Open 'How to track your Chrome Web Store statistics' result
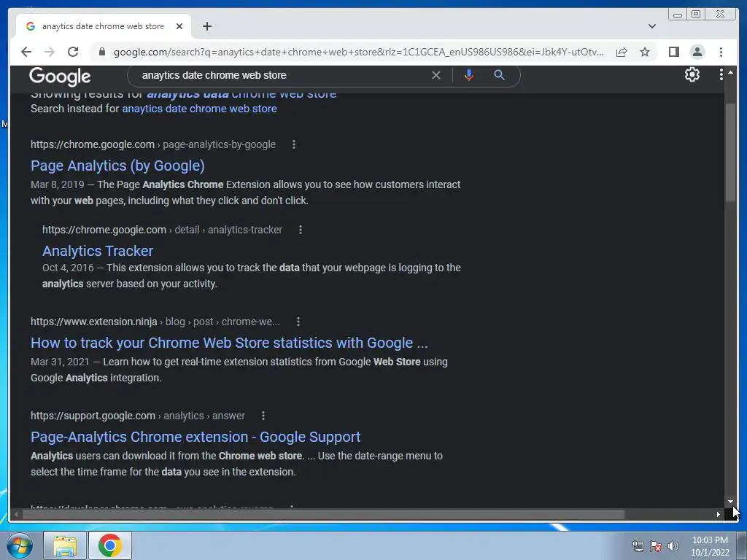Image resolution: width=747 pixels, height=560 pixels. pyautogui.click(x=229, y=343)
